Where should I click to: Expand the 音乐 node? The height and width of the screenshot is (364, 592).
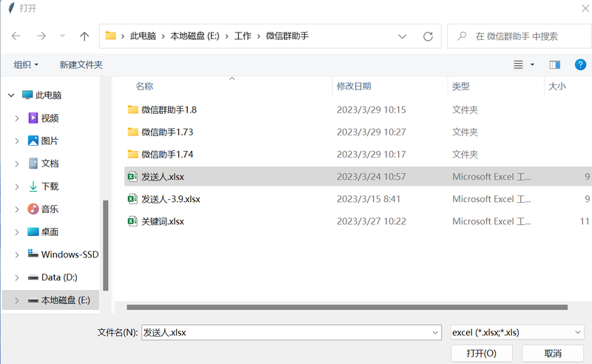click(16, 209)
